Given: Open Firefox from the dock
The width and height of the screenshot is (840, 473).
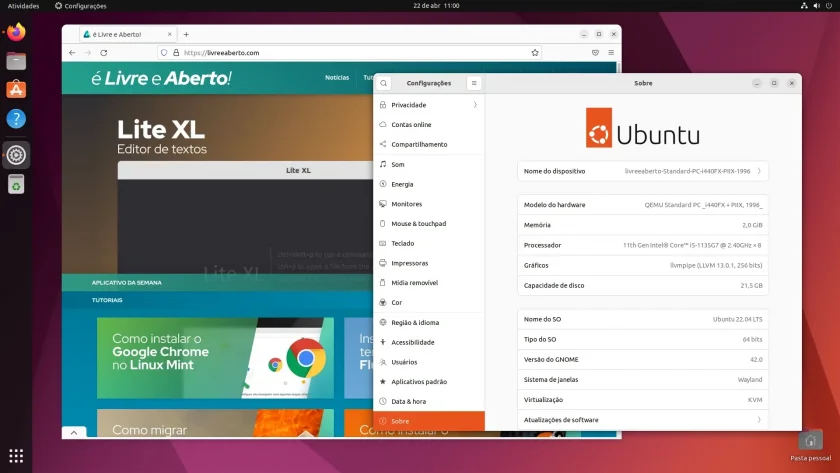Looking at the screenshot, I should click(x=16, y=32).
